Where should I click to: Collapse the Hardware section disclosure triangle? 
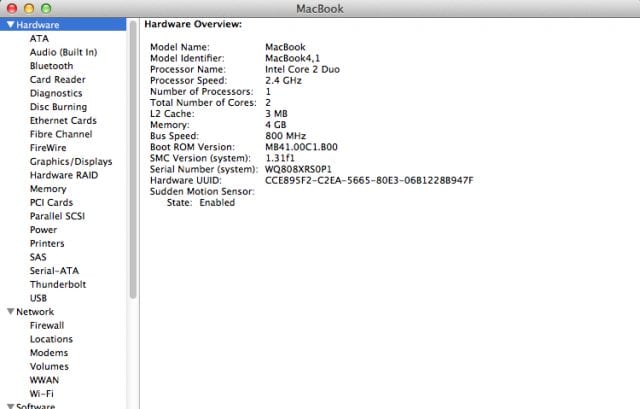tap(9, 25)
